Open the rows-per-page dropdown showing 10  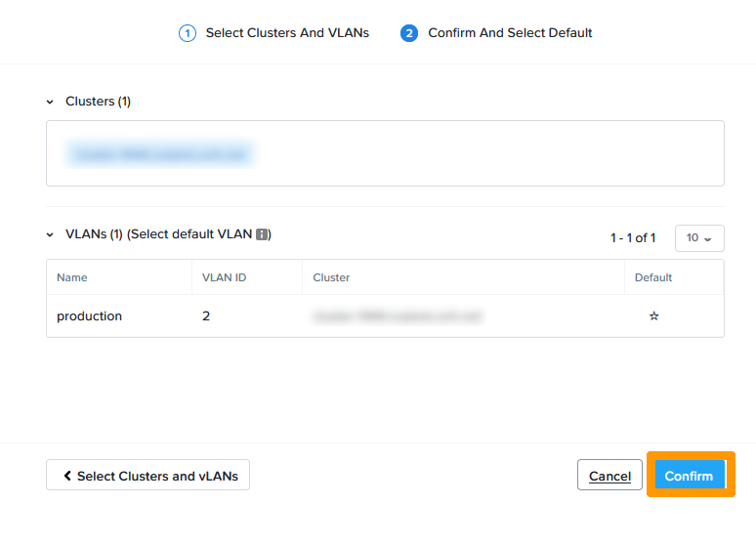[x=698, y=237]
